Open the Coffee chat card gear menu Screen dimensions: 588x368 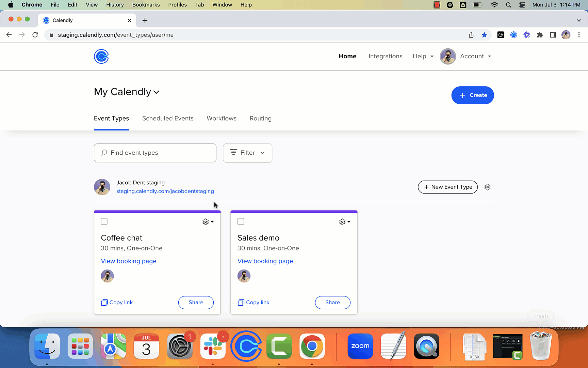click(x=208, y=222)
